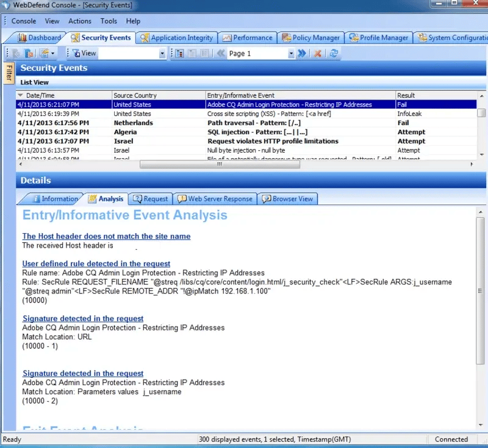This screenshot has height=448, width=488.
Task: Open the Actions menu
Action: 80,21
